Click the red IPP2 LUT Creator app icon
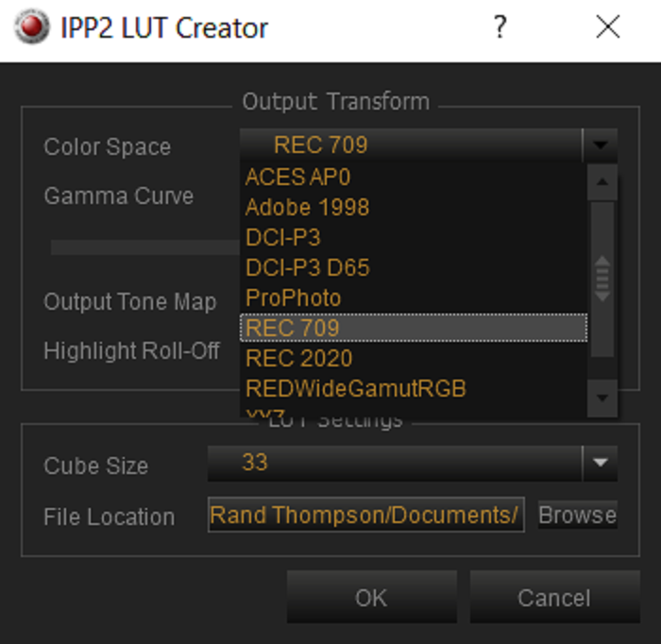Screen dimensions: 661x644 pos(31,27)
